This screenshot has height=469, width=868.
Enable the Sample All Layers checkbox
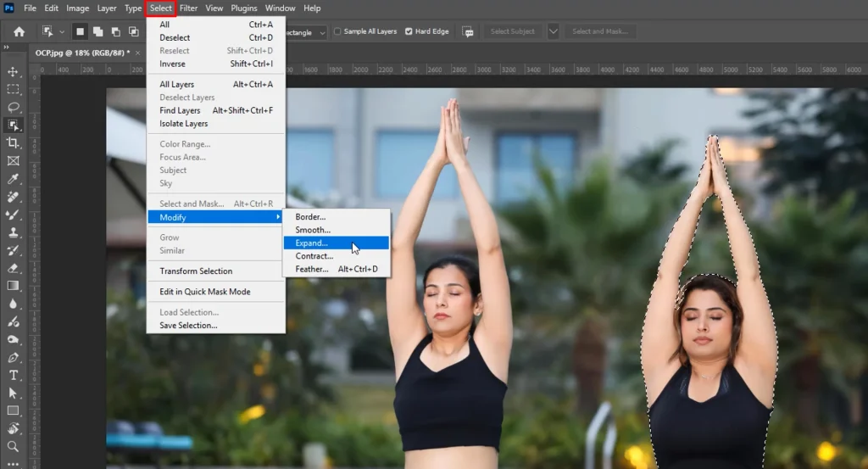pos(337,31)
